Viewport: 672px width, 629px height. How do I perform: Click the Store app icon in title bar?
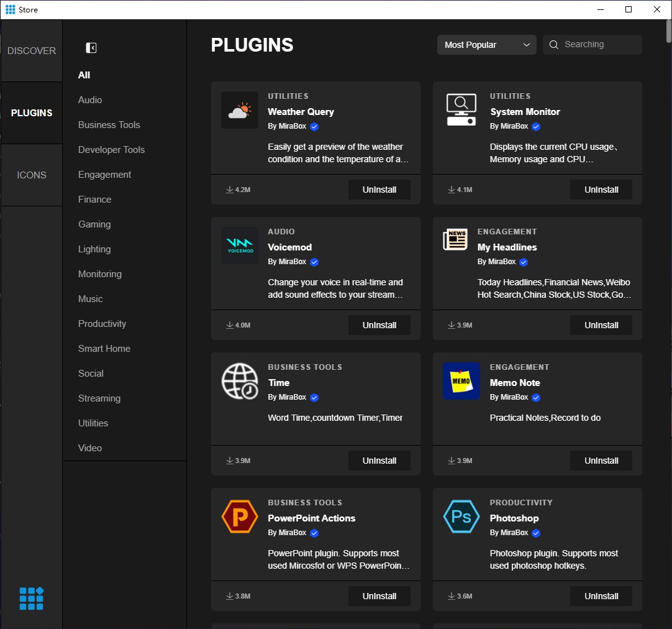pyautogui.click(x=11, y=9)
